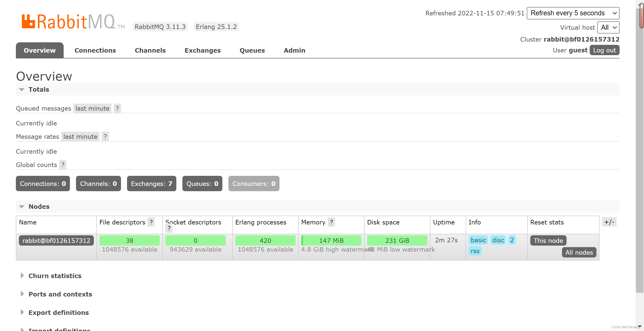Collapse the Totals section
Screen dimensions: 644x331
click(x=22, y=89)
